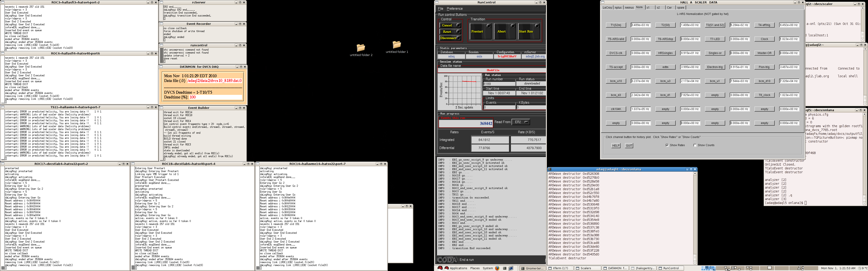This screenshot has width=868, height=271.
Task: Click the QUIT button in Scaler Data
Action: 629,146
